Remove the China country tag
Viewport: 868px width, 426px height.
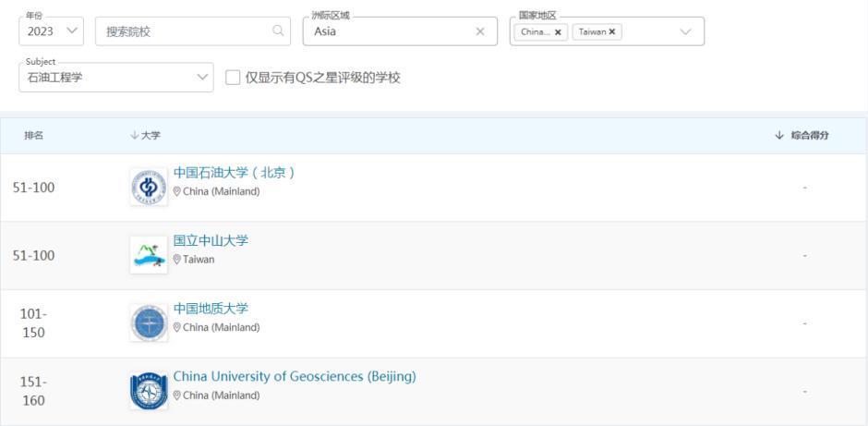[x=558, y=31]
